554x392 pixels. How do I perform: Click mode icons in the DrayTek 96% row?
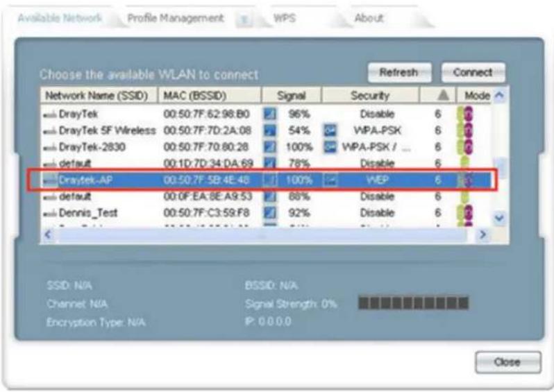(465, 114)
